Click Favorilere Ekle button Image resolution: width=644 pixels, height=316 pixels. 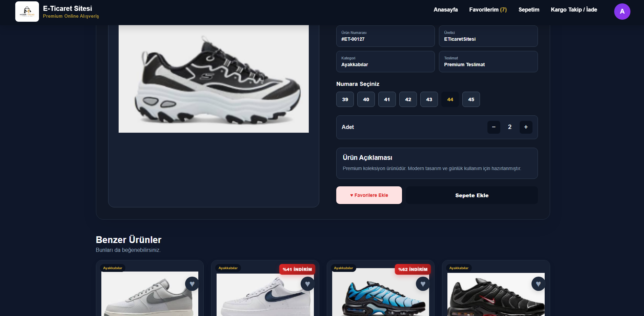(x=369, y=195)
